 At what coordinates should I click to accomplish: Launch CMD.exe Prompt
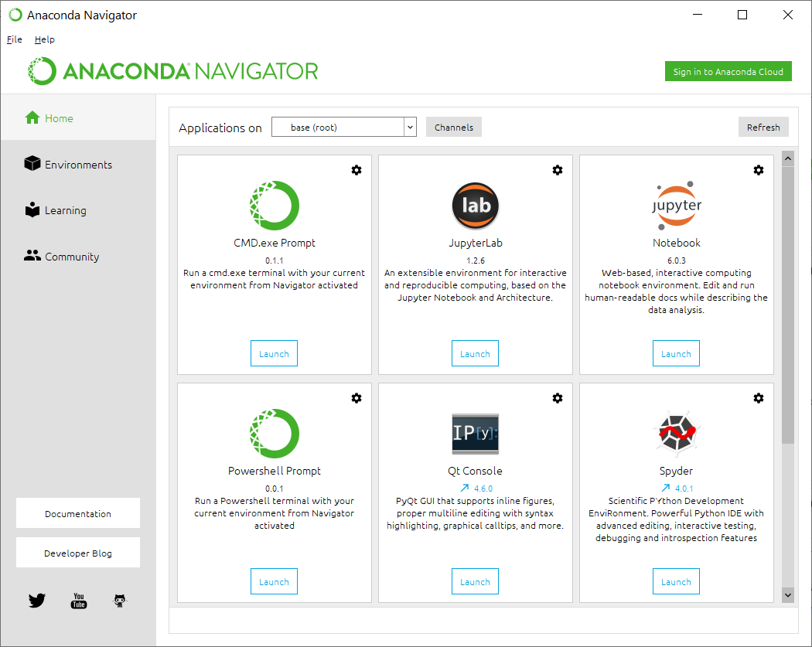click(274, 353)
